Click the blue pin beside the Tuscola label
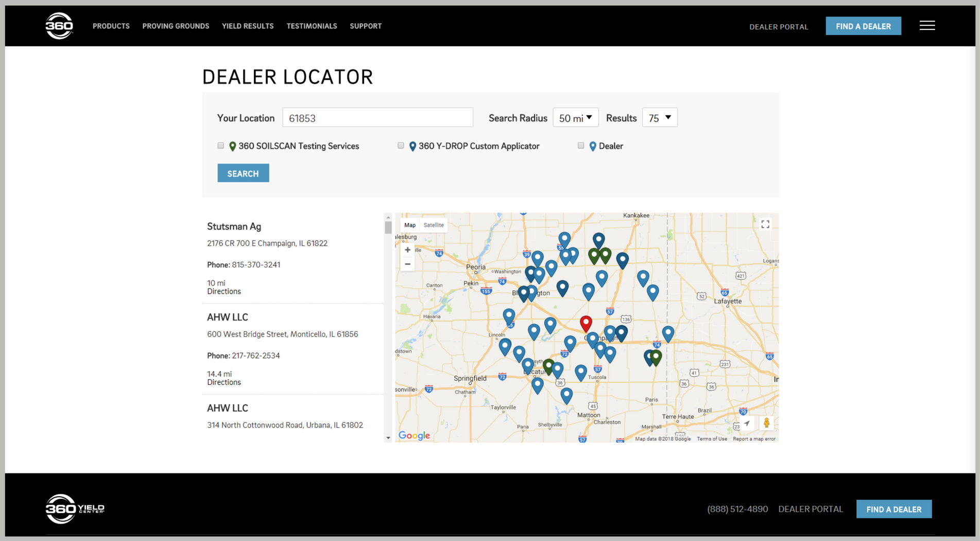 click(x=580, y=373)
